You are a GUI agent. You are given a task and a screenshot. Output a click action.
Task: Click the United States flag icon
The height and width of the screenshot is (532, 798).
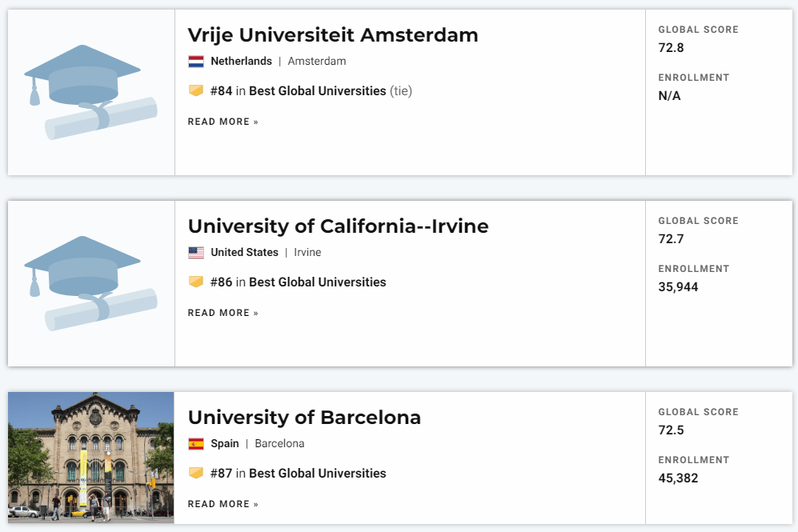coord(196,253)
